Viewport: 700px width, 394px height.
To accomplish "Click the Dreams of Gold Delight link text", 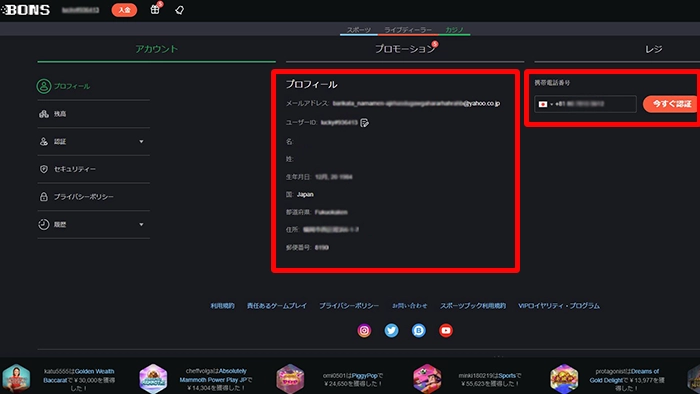I will click(x=625, y=376).
